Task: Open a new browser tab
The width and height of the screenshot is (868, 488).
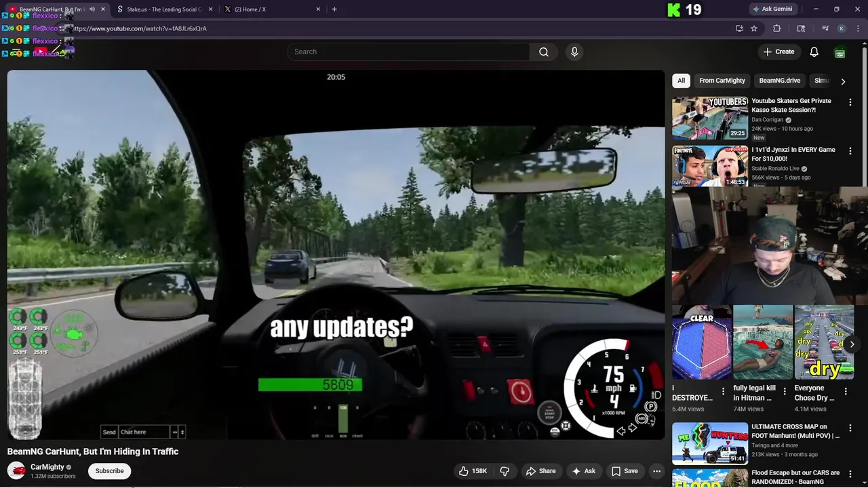Action: [x=334, y=9]
